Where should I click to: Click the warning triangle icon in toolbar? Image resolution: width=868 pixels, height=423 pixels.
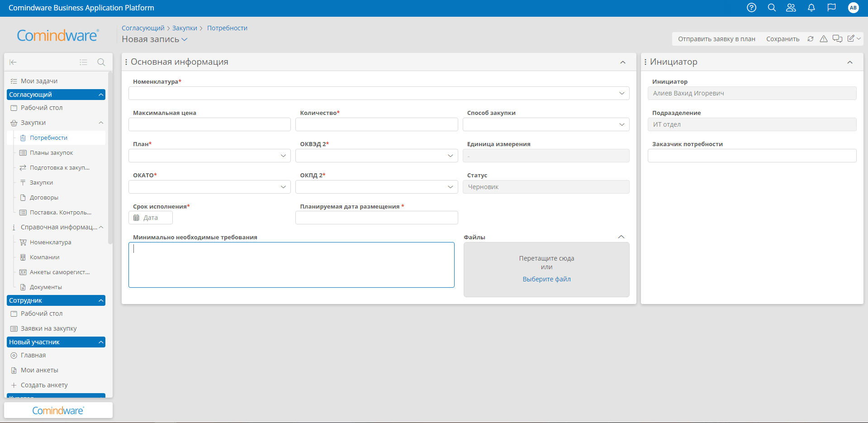824,39
